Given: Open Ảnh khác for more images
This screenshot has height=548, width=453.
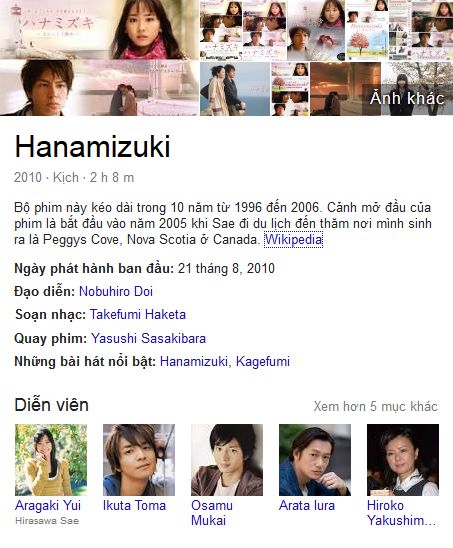Looking at the screenshot, I should click(407, 98).
